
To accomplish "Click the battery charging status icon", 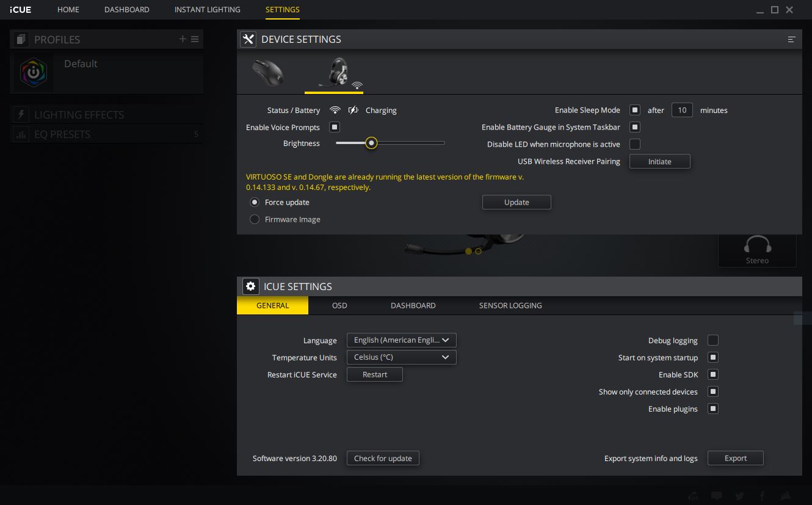I will pos(353,110).
